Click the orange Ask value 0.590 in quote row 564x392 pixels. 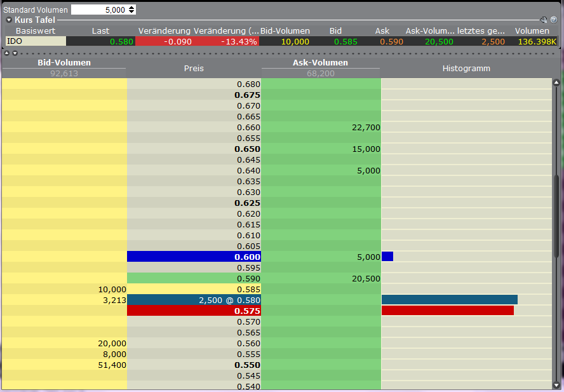coord(391,42)
